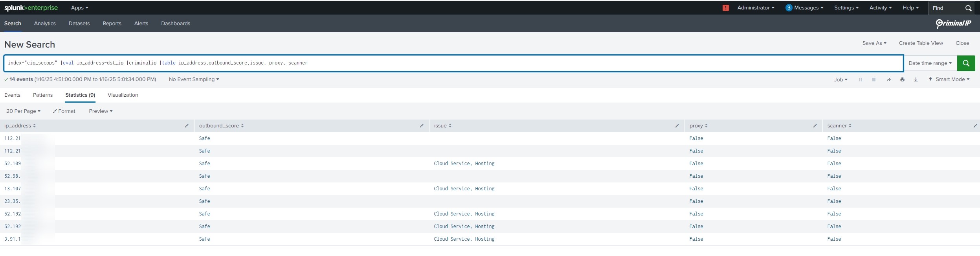This screenshot has height=256, width=980.
Task: Share the search job
Action: coord(888,79)
